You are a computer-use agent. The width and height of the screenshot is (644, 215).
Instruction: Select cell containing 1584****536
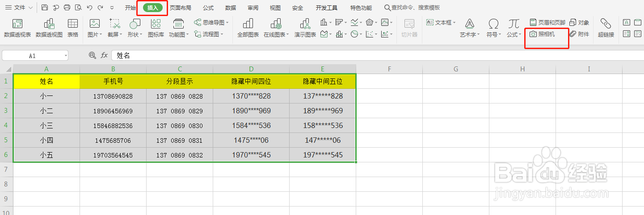251,125
